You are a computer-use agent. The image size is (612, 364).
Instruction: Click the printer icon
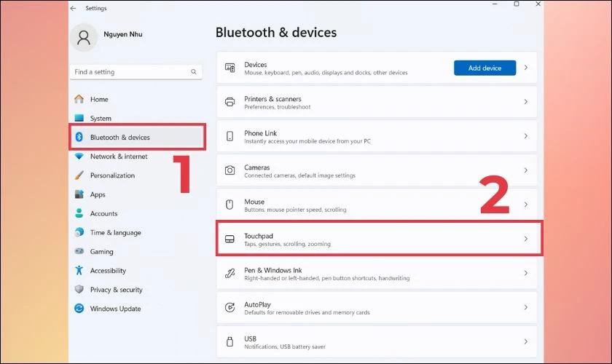230,102
